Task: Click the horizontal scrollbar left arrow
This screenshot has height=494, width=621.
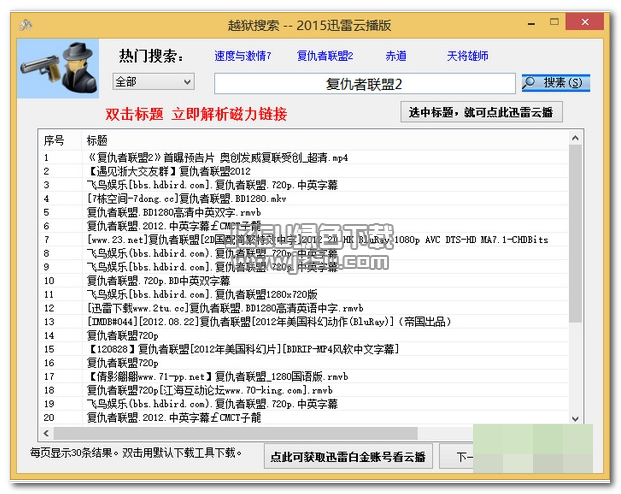Action: [x=46, y=433]
